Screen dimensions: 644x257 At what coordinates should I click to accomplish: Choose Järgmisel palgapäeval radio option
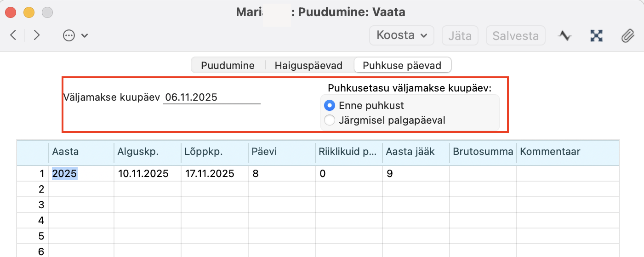pos(329,120)
